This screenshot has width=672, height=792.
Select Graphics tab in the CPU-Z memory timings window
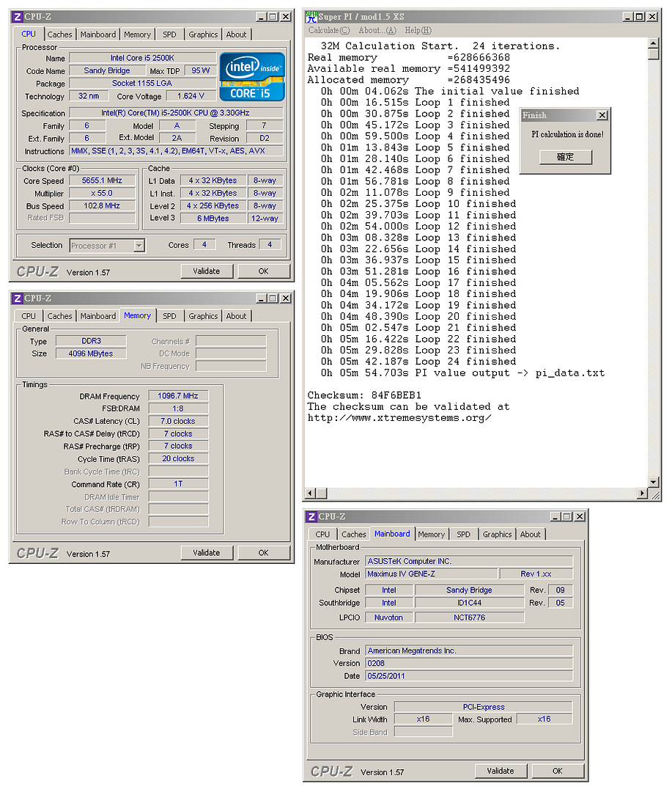coord(203,316)
